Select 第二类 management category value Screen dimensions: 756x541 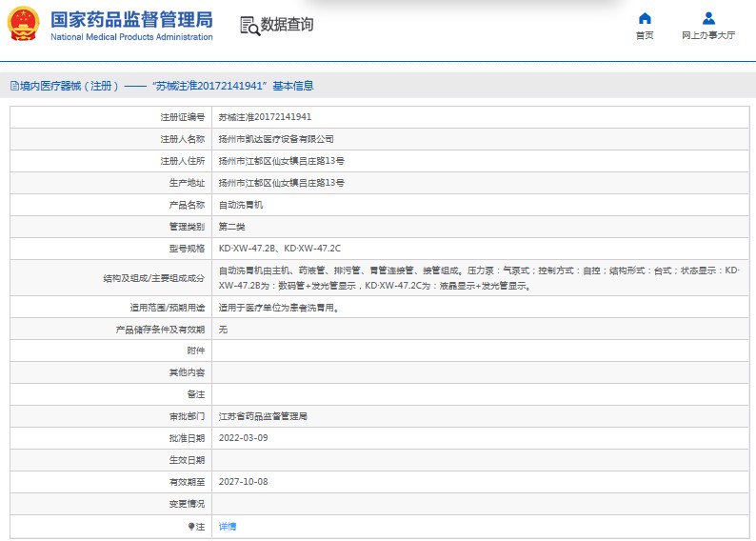(232, 227)
